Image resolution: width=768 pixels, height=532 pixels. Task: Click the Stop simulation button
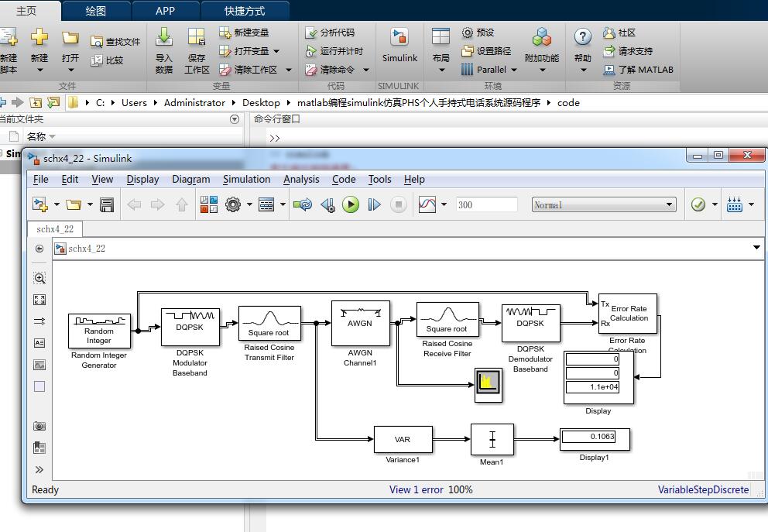pyautogui.click(x=399, y=204)
